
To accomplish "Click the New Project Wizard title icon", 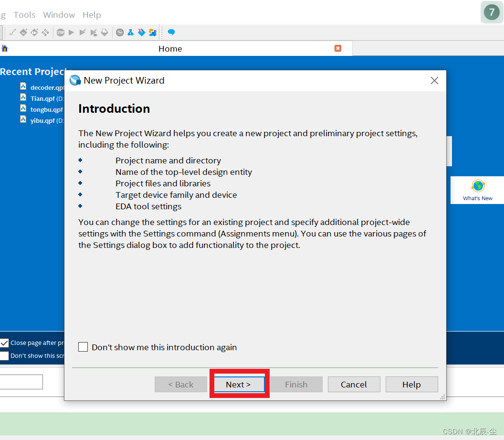I will tap(75, 80).
